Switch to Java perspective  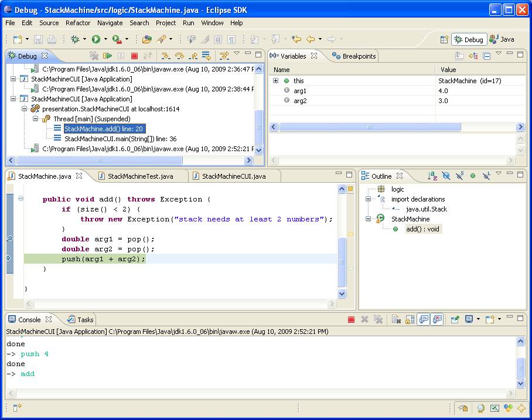502,39
